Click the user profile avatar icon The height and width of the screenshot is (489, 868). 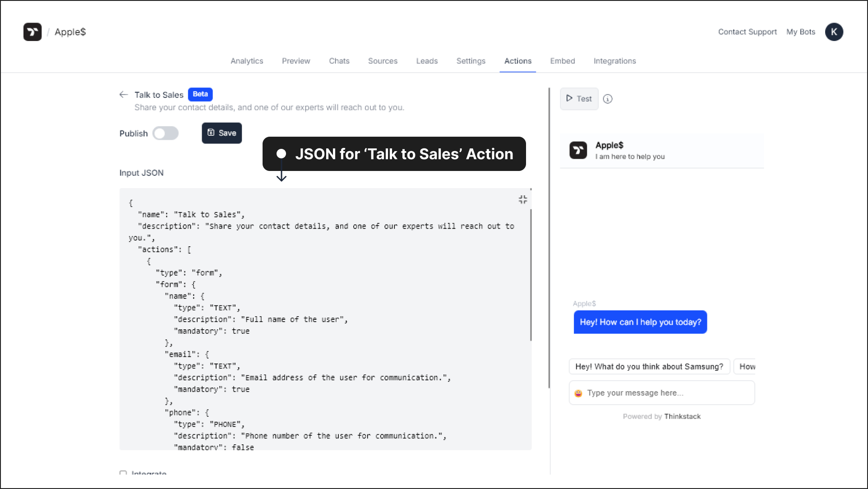(x=834, y=32)
